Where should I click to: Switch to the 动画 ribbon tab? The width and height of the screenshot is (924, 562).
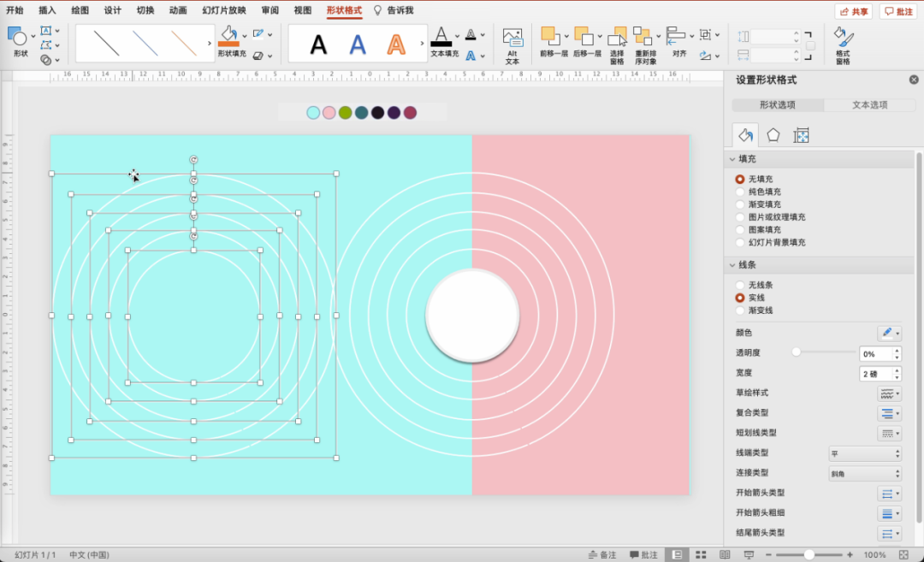tap(178, 10)
